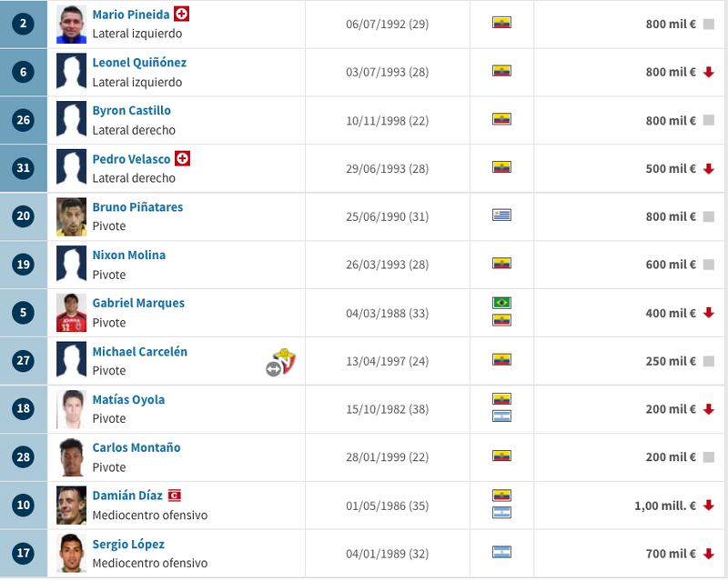Click Pedro Velasco's 500 mil € market value

pyautogui.click(x=671, y=168)
